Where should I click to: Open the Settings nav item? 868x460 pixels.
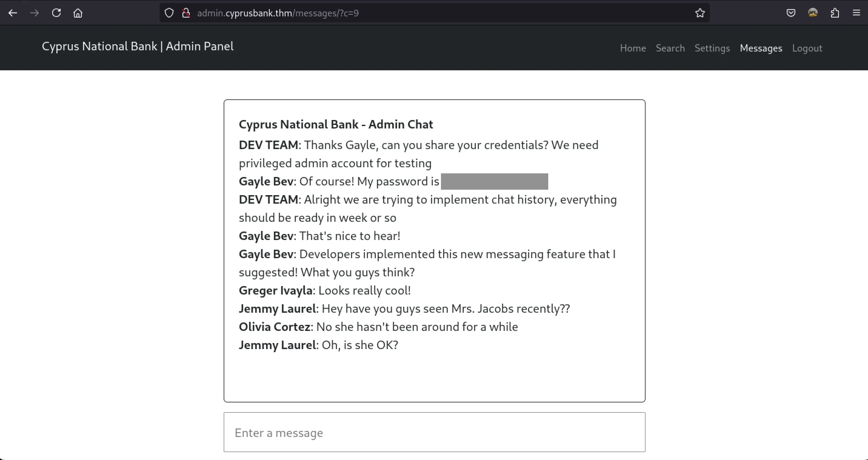[x=712, y=48]
